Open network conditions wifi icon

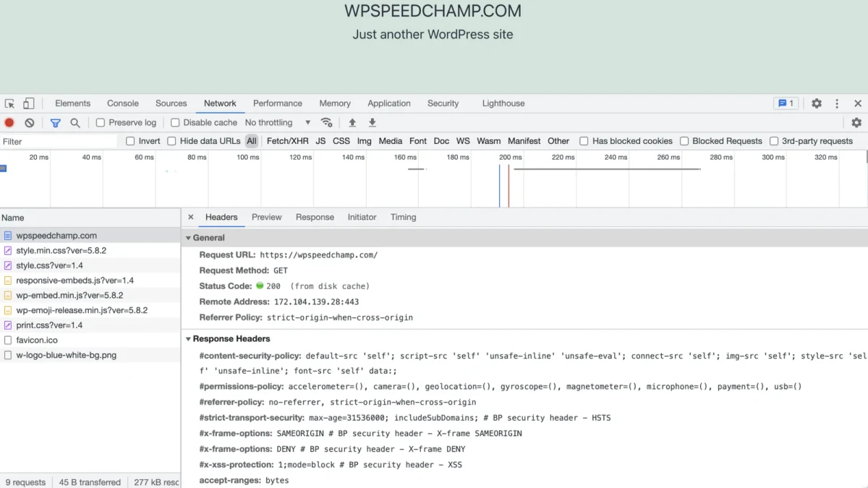point(326,123)
